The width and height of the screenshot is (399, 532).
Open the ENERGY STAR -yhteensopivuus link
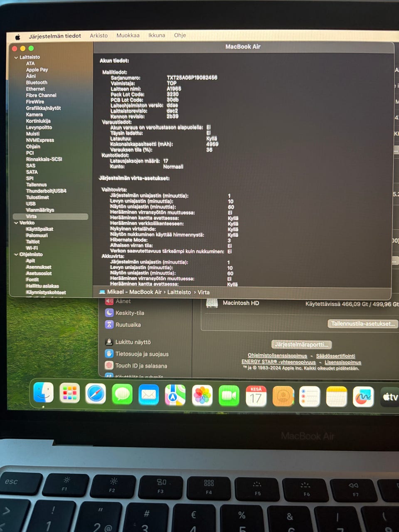pos(278,362)
